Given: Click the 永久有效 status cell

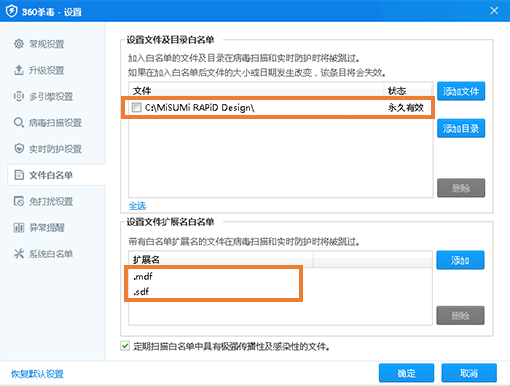Looking at the screenshot, I should [406, 107].
